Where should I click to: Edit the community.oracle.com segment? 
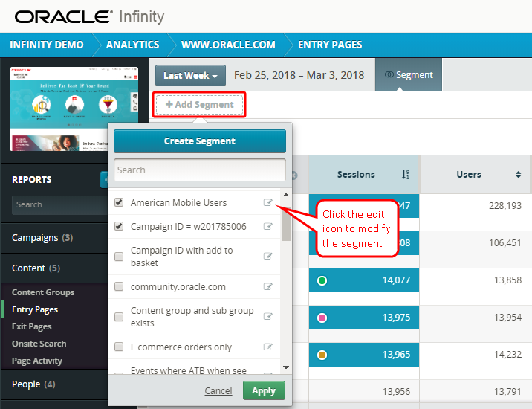[267, 287]
